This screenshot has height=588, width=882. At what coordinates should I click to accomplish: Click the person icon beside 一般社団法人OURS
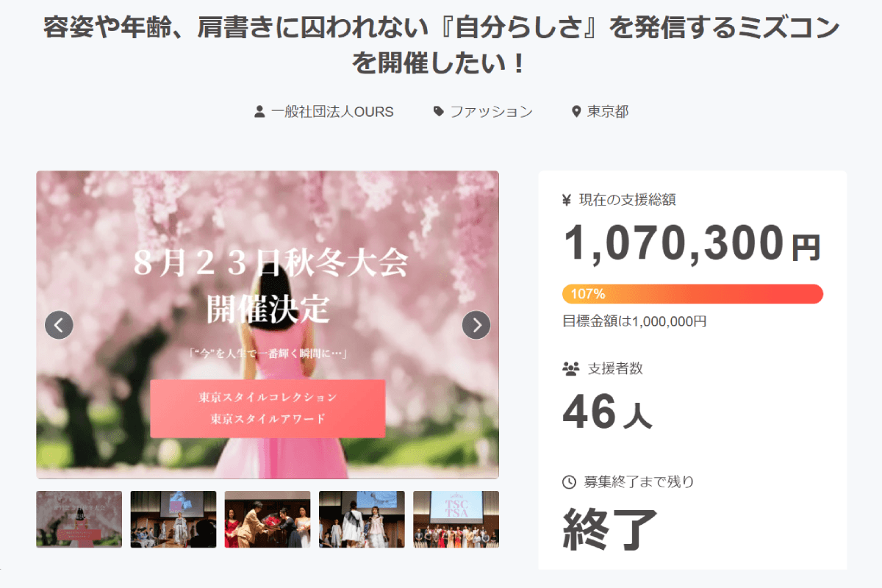[259, 112]
